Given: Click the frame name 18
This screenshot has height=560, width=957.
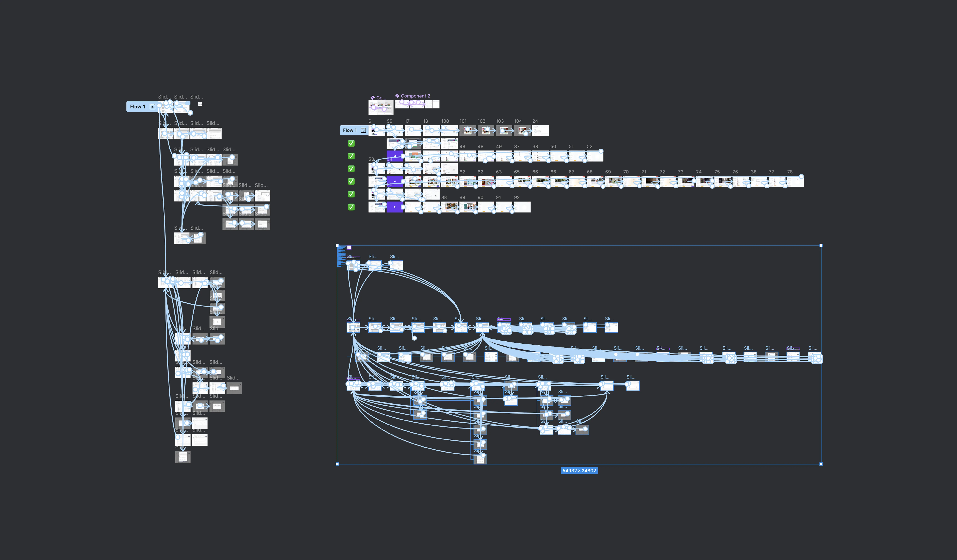Looking at the screenshot, I should point(425,121).
